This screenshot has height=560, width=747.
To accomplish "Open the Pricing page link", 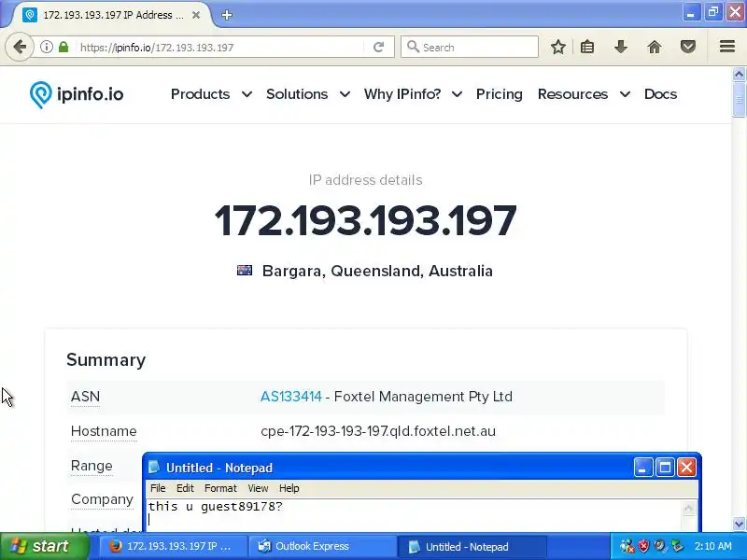I will click(500, 94).
